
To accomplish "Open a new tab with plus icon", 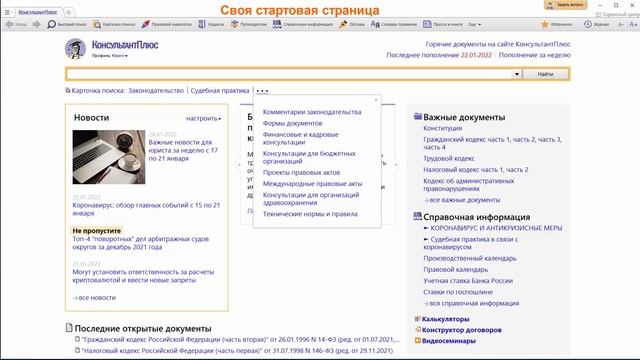I will 69,12.
